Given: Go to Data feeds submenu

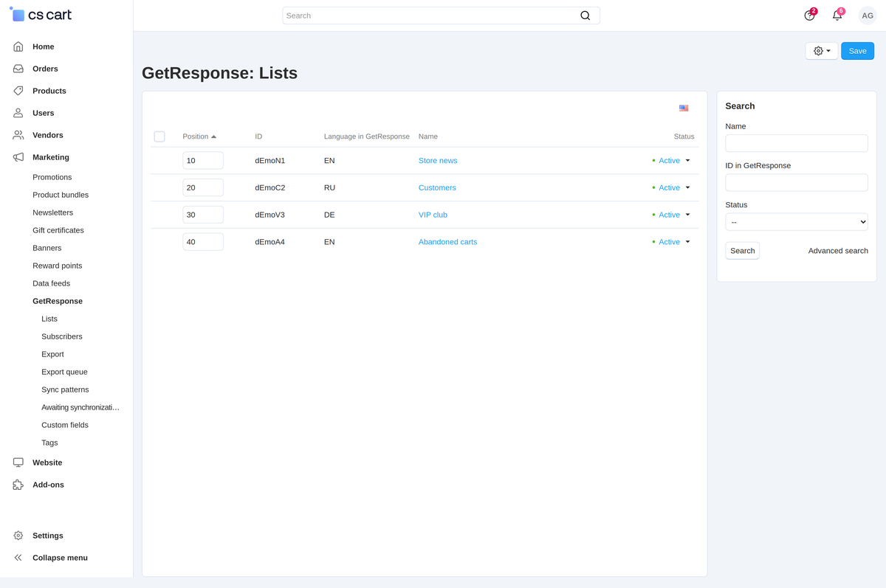Looking at the screenshot, I should (x=52, y=283).
